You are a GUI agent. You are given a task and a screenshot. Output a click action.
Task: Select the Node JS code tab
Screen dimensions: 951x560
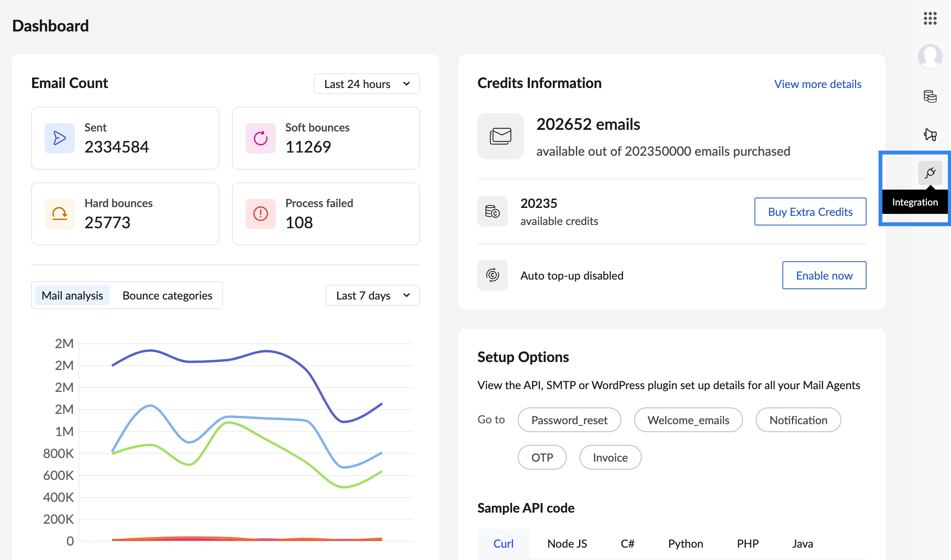(x=567, y=544)
